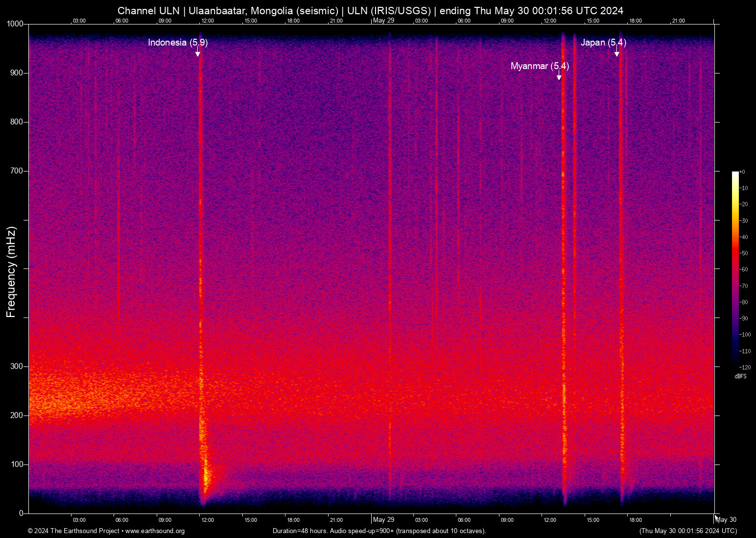This screenshot has width=756, height=538.
Task: Click the dBFS color scale bar
Action: click(x=735, y=269)
